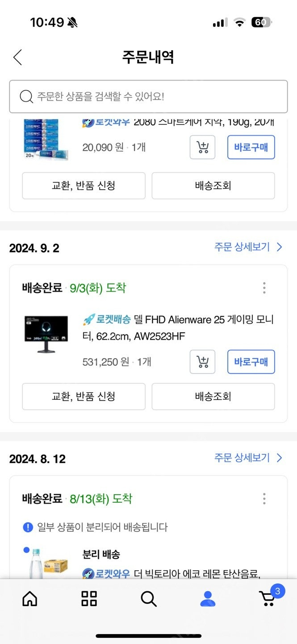Open 배송조회 for the Alienware delivery
This screenshot has height=644, width=297.
point(213,397)
